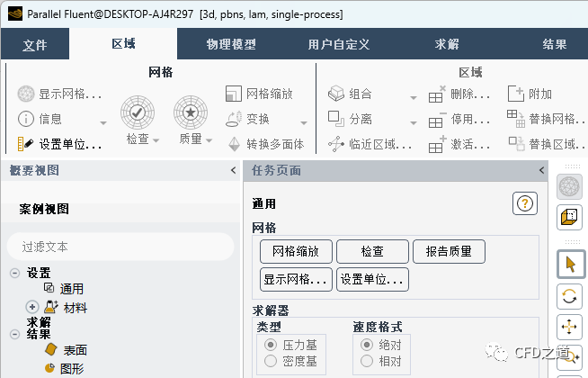Image resolution: width=588 pixels, height=378 pixels.
Task: Switch to the 用户自定义 ribbon tab
Action: tap(339, 44)
